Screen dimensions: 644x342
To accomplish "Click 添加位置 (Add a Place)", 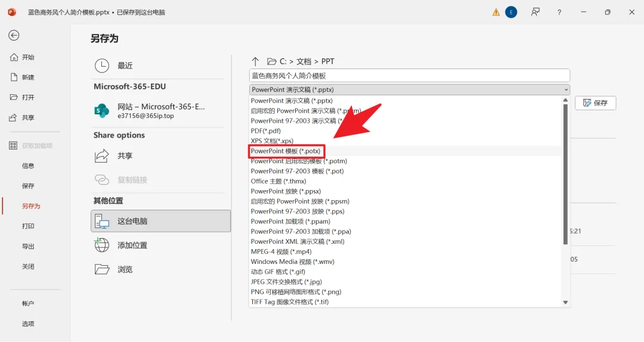I will click(x=160, y=245).
